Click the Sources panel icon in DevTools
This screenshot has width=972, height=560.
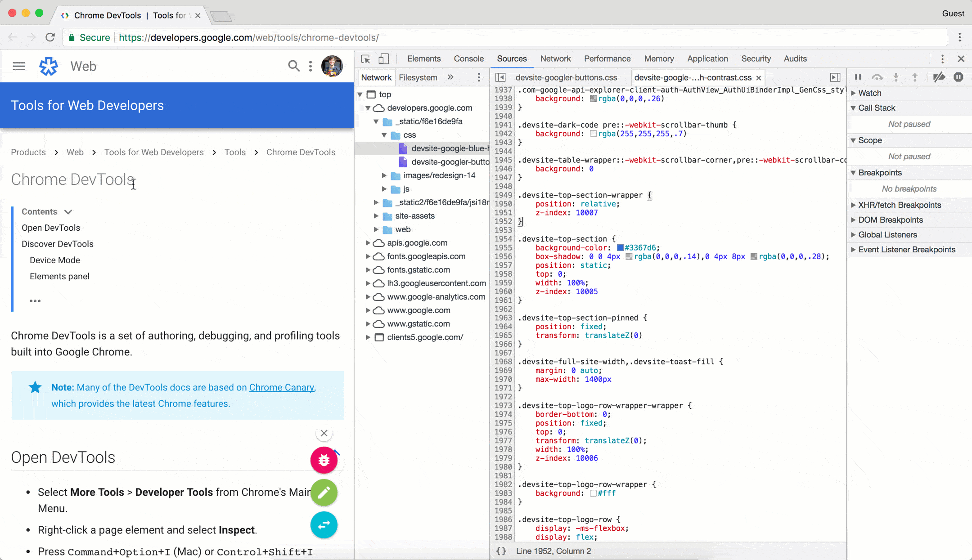511,59
